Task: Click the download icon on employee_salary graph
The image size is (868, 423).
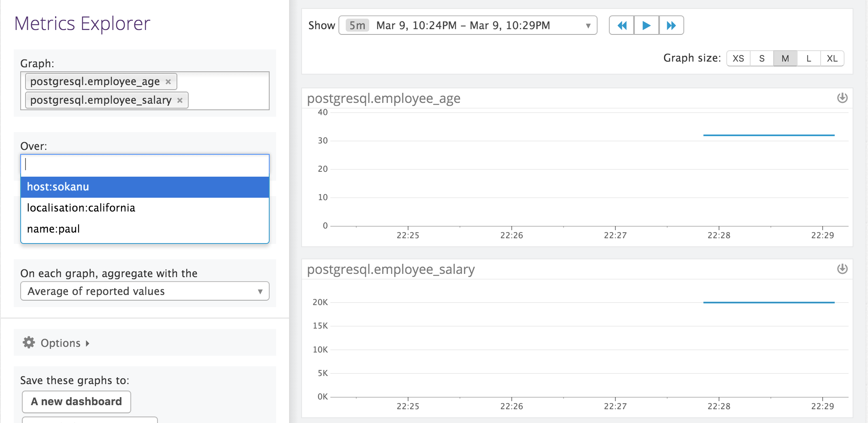Action: tap(842, 269)
